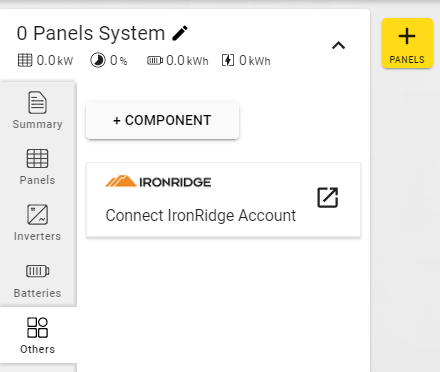440x372 pixels.
Task: Collapse the system panel with chevron
Action: click(x=338, y=45)
